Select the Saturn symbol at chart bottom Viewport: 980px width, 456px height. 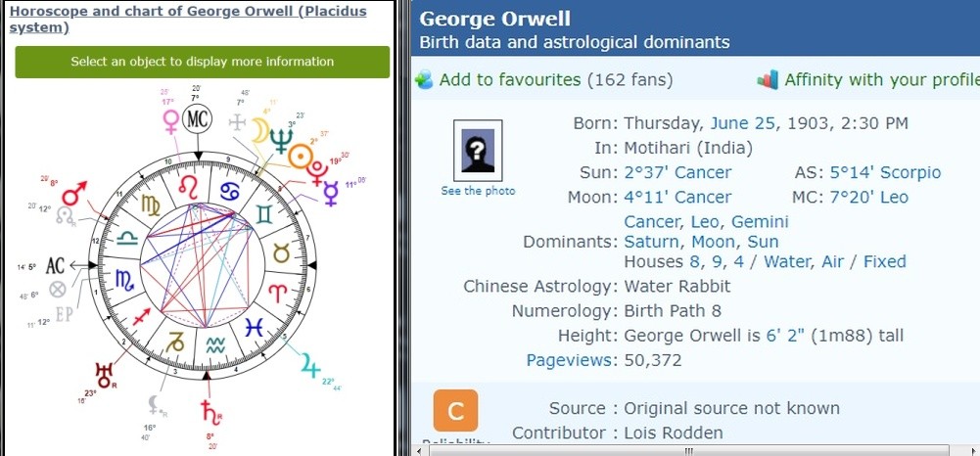(210, 412)
